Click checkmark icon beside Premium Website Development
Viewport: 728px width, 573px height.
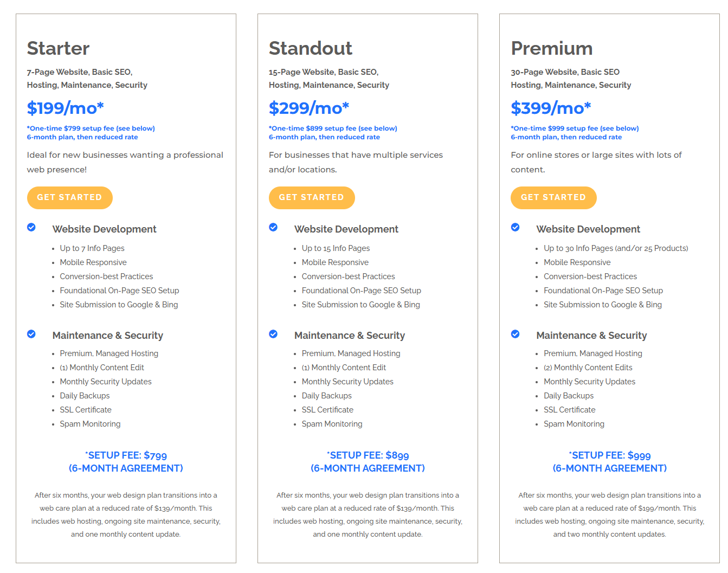click(515, 227)
